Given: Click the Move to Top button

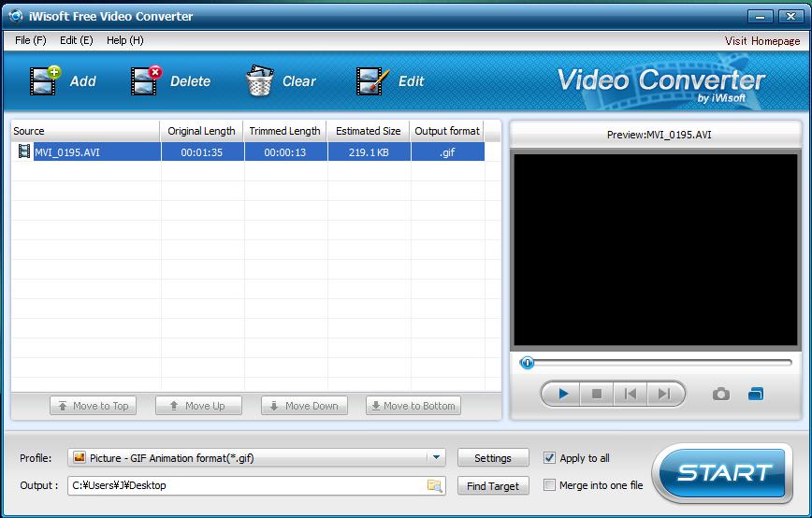Looking at the screenshot, I should pyautogui.click(x=94, y=406).
